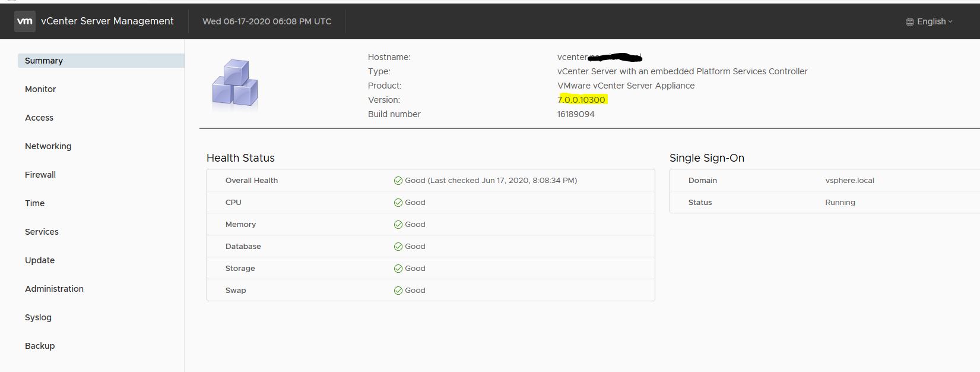
Task: Click the Hostname label
Action: pyautogui.click(x=389, y=57)
